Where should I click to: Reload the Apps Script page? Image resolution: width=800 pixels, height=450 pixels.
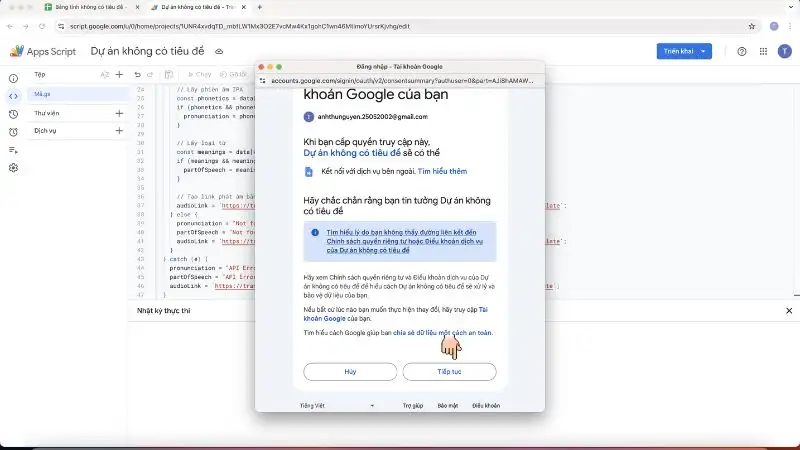coord(42,26)
